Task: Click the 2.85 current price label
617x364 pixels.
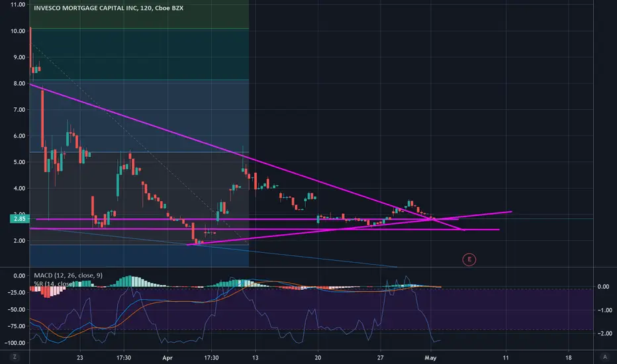Action: 19,219
